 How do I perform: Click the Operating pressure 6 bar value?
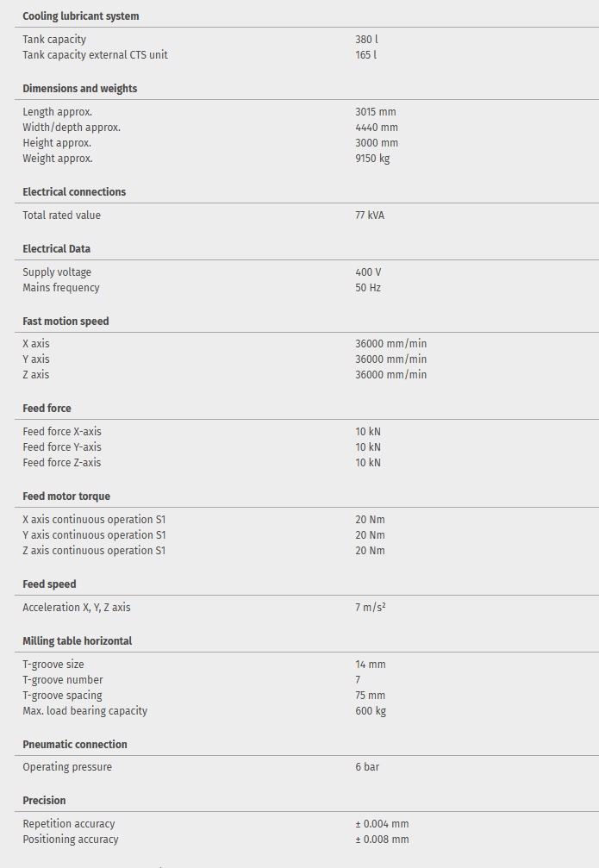coord(367,767)
